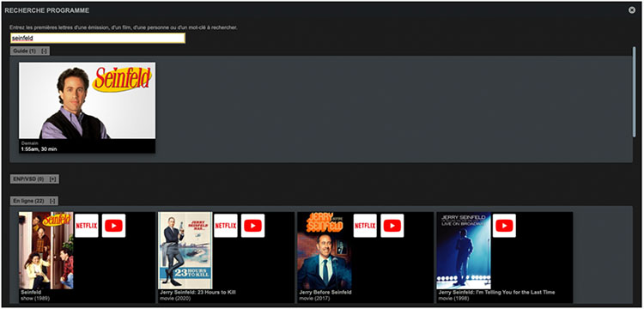644x309 pixels.
Task: Collapse the Guide (1) section
Action: click(x=44, y=51)
